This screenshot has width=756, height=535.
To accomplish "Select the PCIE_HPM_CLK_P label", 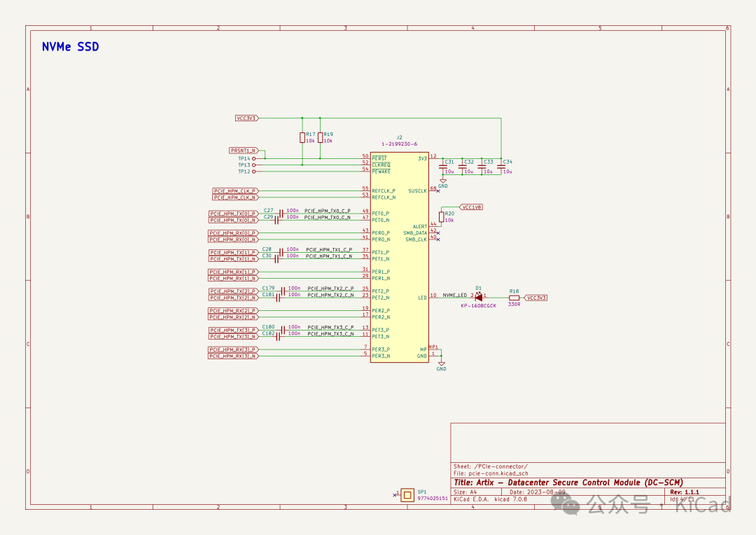I will 235,191.
